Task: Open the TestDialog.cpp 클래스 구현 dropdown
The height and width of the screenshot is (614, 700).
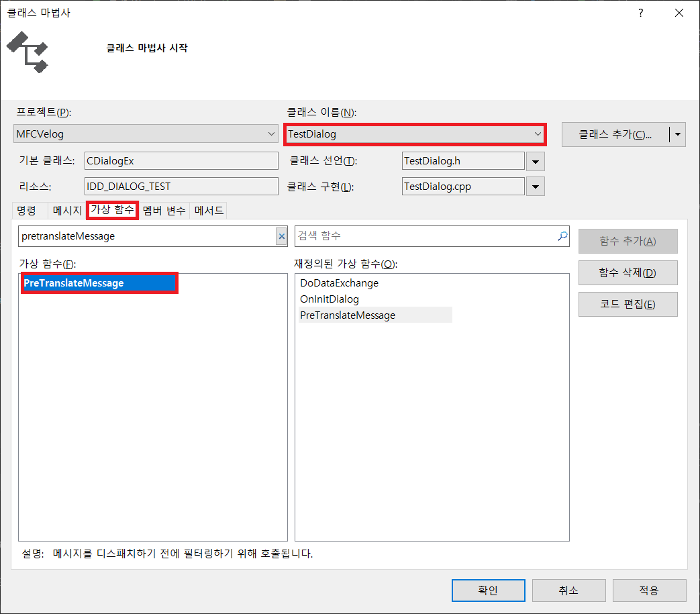Action: click(x=535, y=186)
